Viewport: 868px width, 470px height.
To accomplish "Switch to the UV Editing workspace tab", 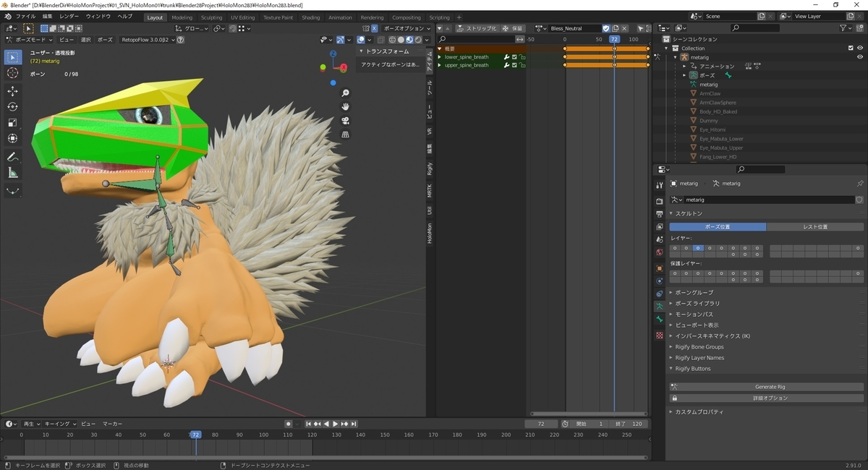I will pos(243,17).
